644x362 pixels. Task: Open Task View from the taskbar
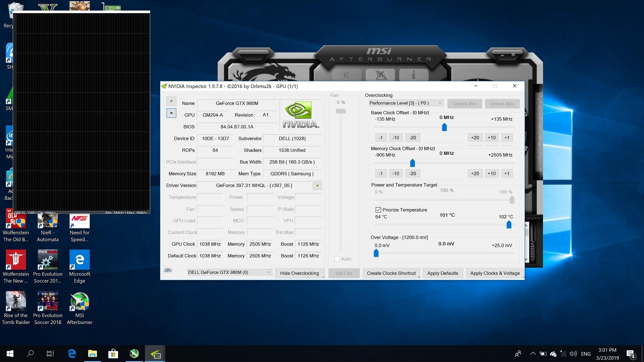click(x=50, y=354)
